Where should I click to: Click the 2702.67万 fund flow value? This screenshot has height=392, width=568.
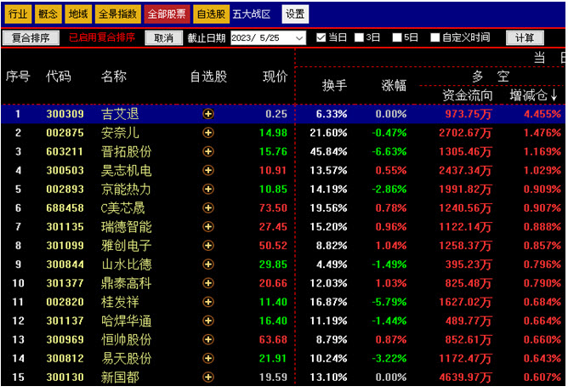(x=465, y=133)
